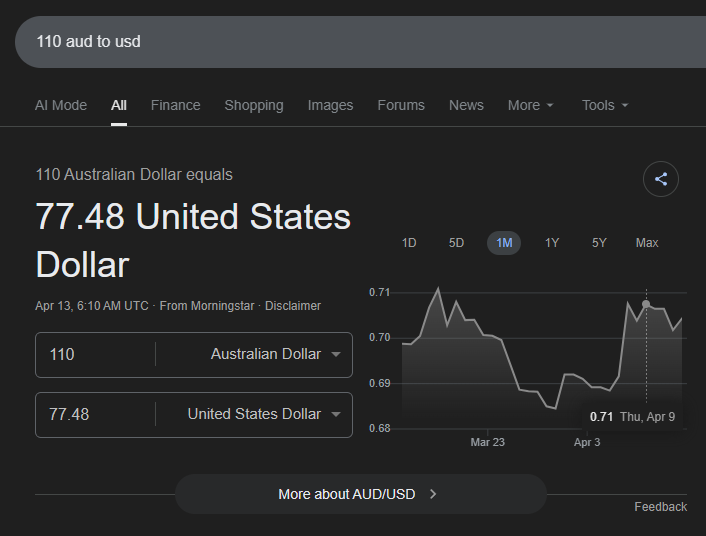
Task: Switch to the News tab
Action: [466, 105]
